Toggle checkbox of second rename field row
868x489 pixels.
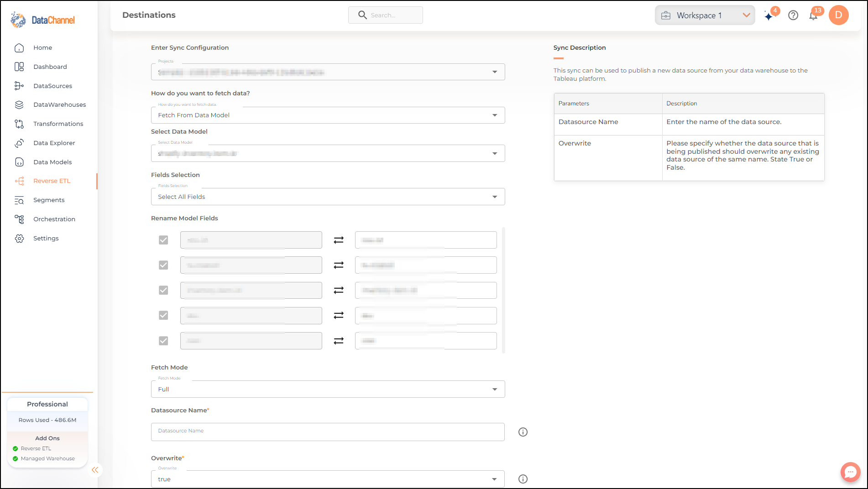pyautogui.click(x=163, y=265)
